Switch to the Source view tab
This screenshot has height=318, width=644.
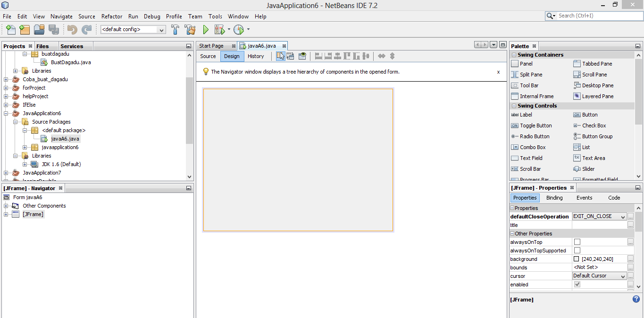pos(208,56)
